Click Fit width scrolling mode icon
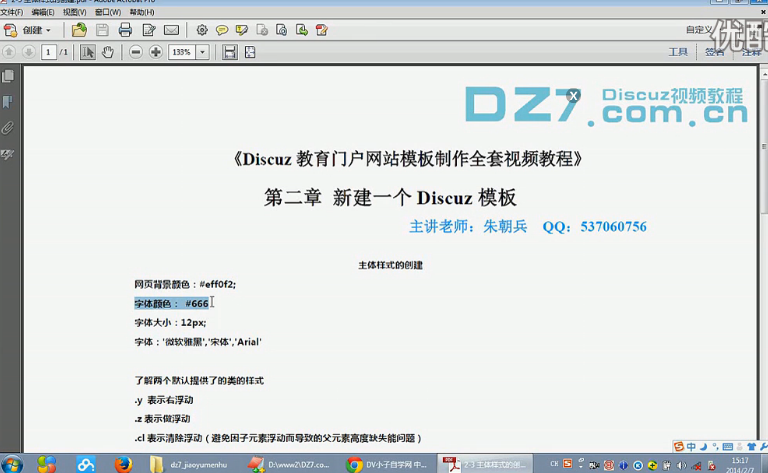768x473 pixels. pyautogui.click(x=230, y=52)
